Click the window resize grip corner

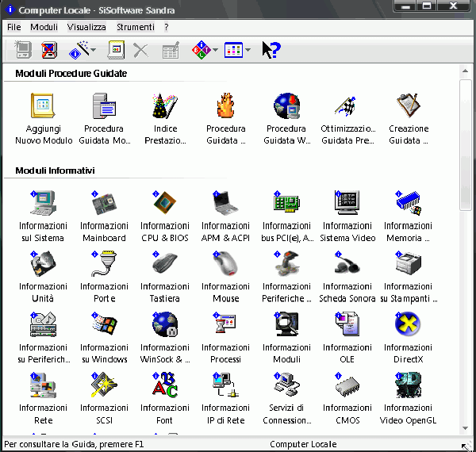point(467,446)
